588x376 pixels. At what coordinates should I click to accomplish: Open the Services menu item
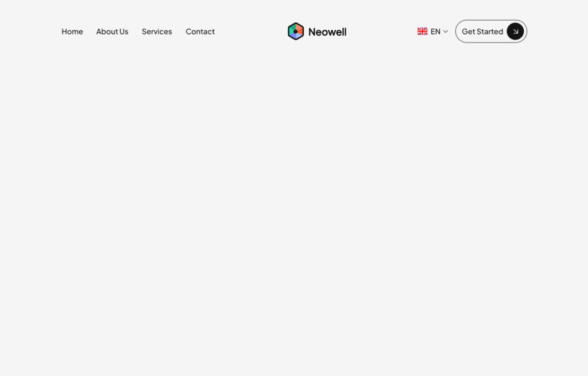157,32
